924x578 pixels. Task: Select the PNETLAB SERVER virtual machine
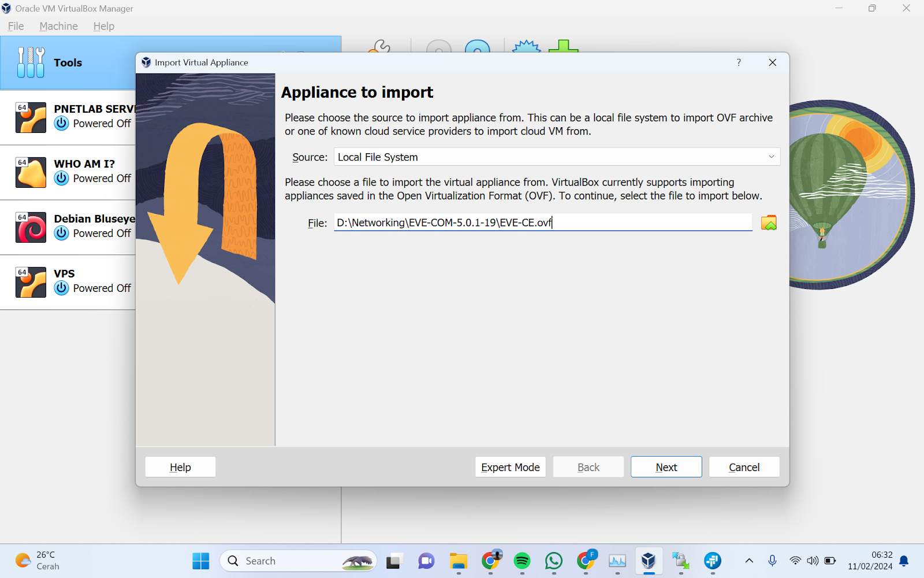(x=68, y=117)
